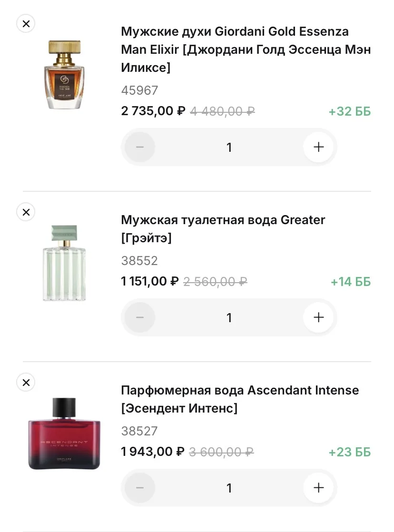Tap the +32 ББ bonus points label

click(x=349, y=112)
